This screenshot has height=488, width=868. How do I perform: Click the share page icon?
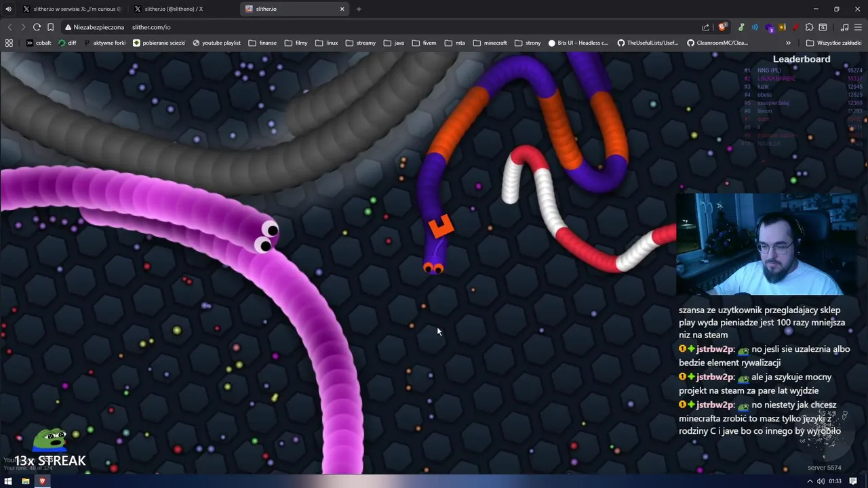[x=705, y=27]
